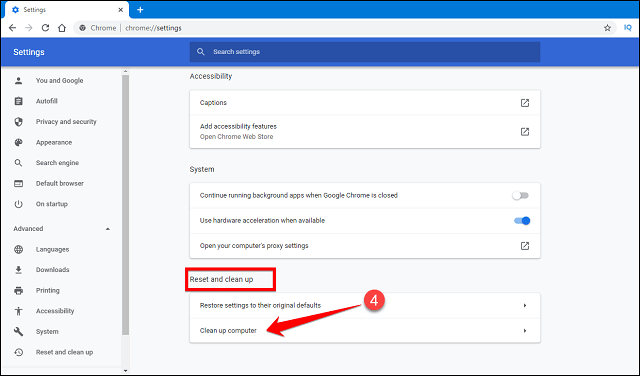Click the Settings header title
Screen dimensions: 640x376
coord(29,52)
